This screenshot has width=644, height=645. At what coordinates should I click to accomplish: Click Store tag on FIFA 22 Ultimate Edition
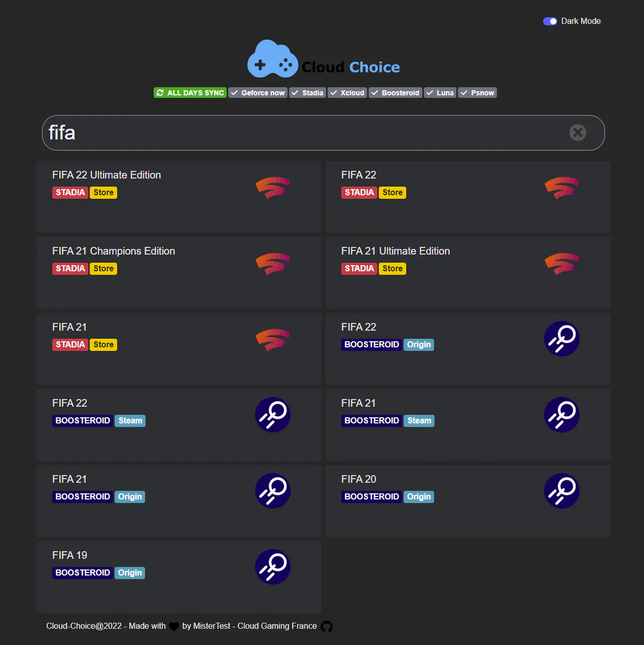(103, 193)
